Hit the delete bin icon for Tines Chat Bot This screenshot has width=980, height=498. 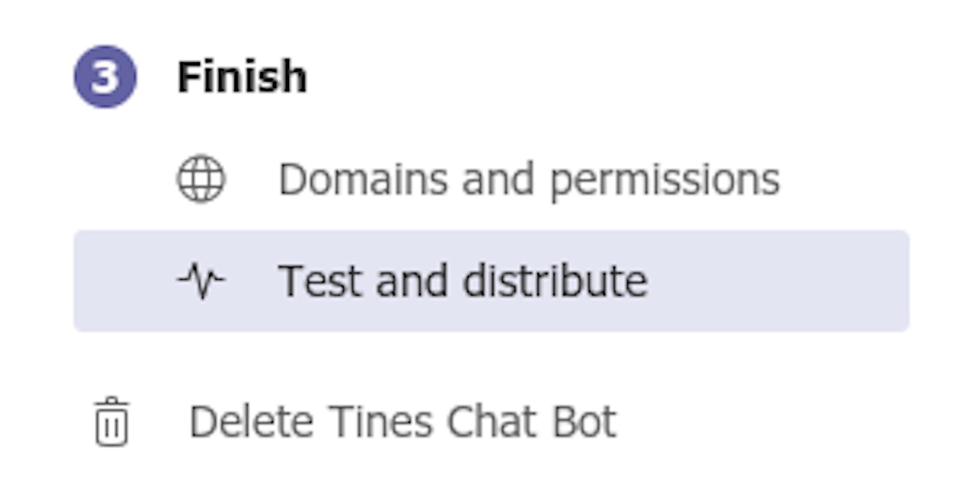tap(112, 422)
